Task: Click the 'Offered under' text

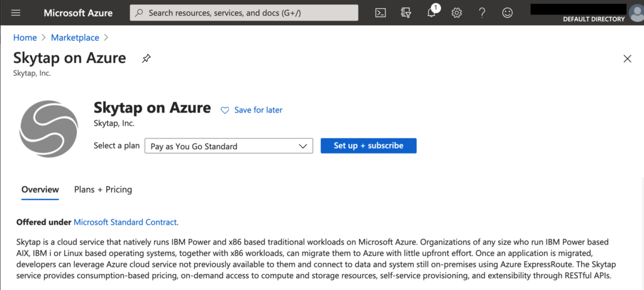Action: (x=44, y=222)
